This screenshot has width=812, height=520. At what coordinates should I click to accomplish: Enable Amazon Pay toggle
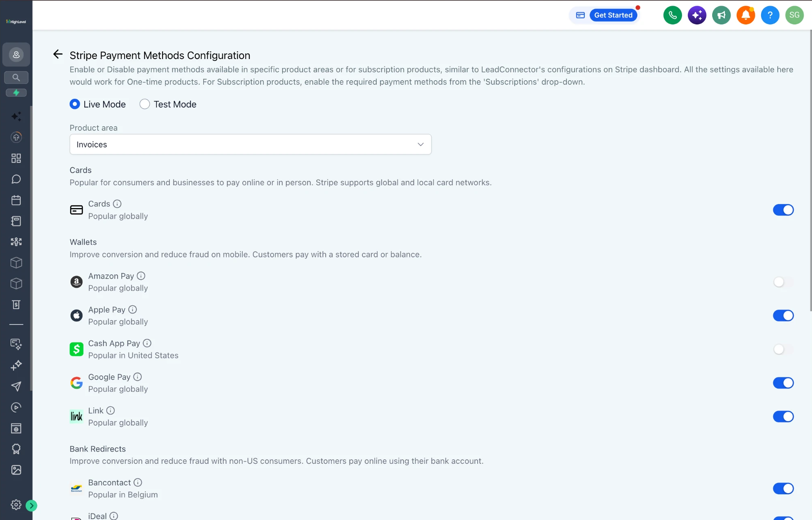(x=783, y=282)
